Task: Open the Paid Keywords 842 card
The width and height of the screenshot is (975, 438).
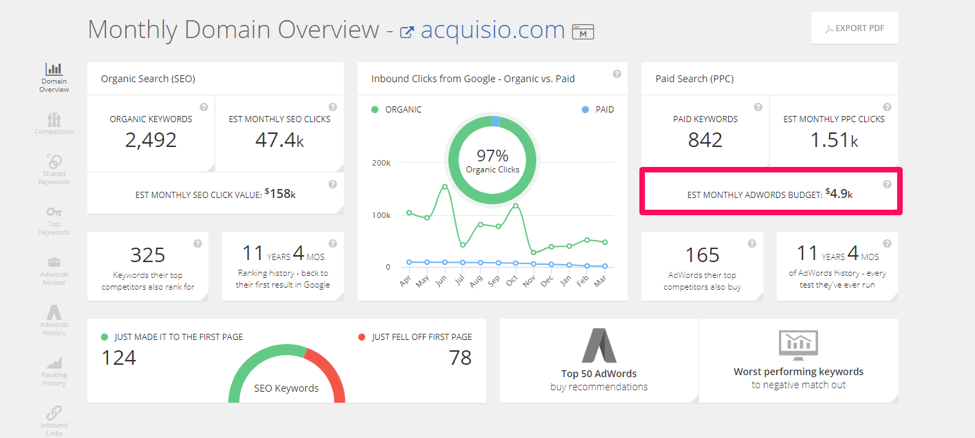Action: (x=705, y=133)
